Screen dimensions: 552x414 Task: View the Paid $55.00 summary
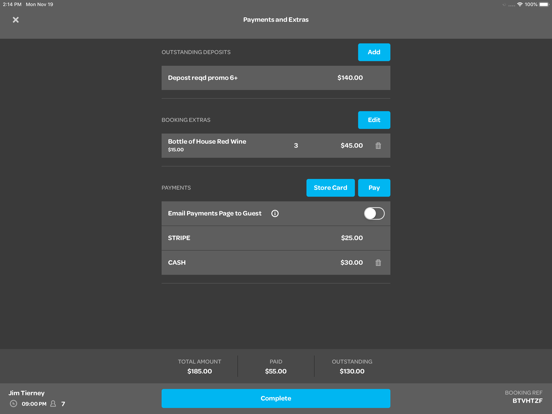276,366
